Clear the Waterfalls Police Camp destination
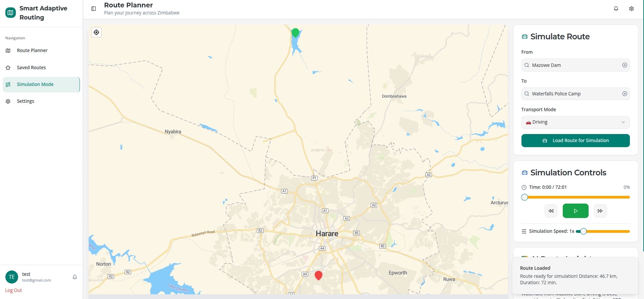 (x=625, y=94)
